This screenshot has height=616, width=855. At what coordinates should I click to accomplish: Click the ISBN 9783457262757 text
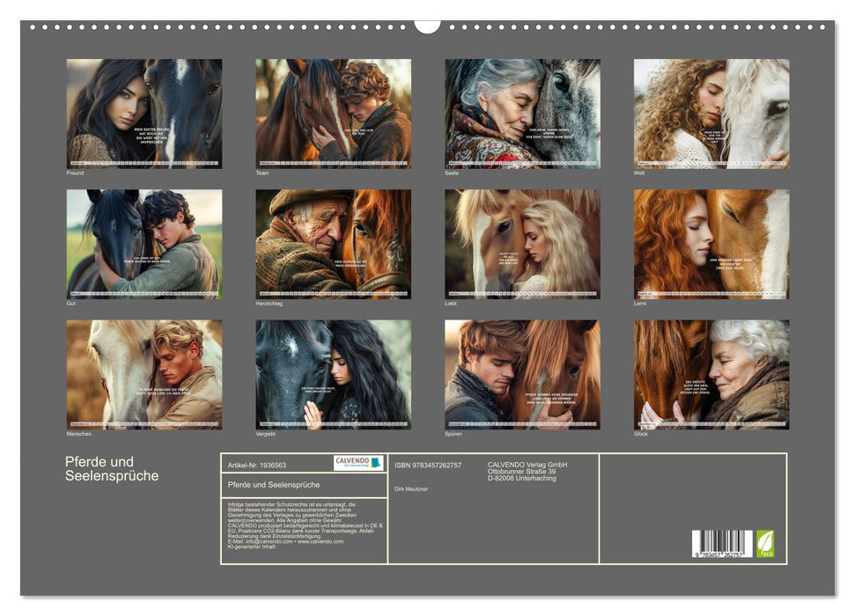pos(428,465)
